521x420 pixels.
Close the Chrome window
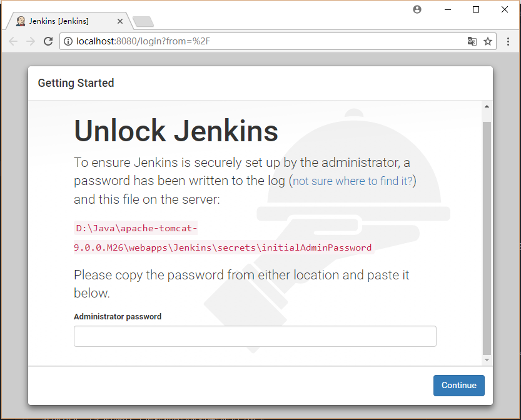(504, 9)
